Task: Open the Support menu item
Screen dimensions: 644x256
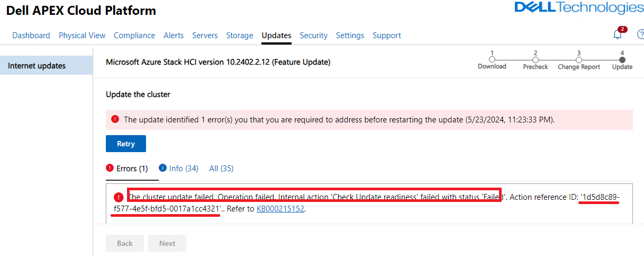Action: click(x=387, y=36)
